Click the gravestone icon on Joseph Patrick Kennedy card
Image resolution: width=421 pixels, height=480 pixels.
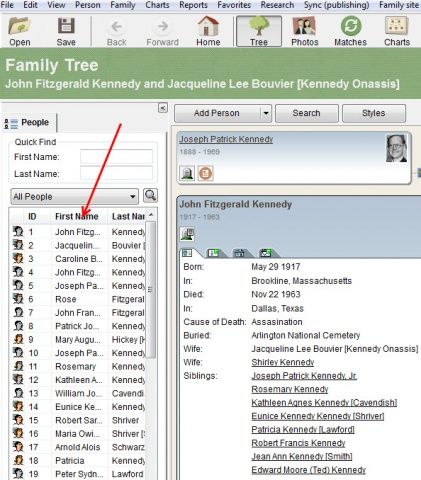click(187, 174)
